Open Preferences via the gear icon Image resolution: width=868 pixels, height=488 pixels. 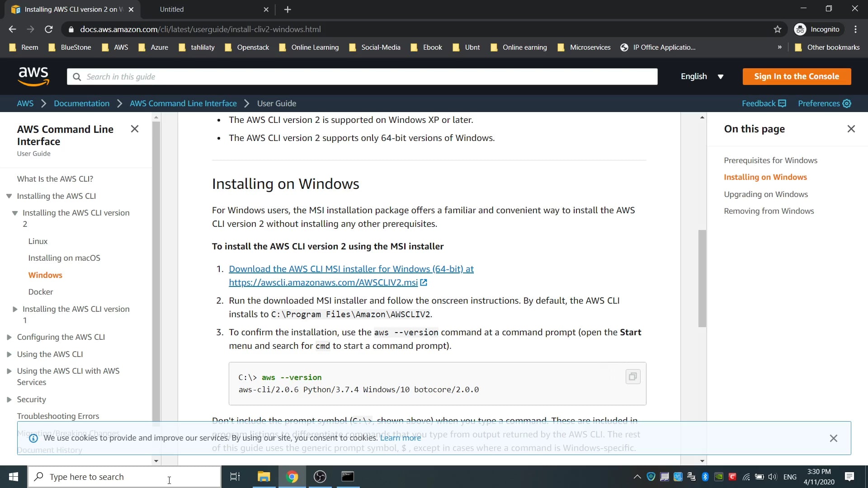tap(846, 103)
